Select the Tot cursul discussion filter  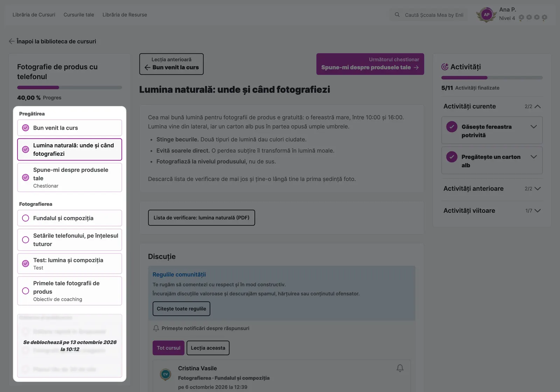pyautogui.click(x=168, y=348)
